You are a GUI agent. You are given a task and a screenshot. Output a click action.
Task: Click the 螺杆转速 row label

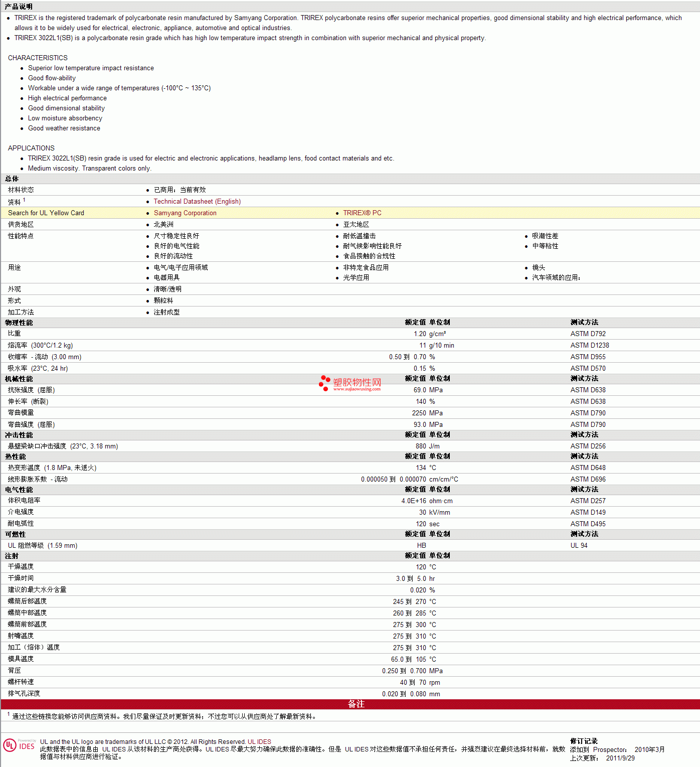(21, 682)
